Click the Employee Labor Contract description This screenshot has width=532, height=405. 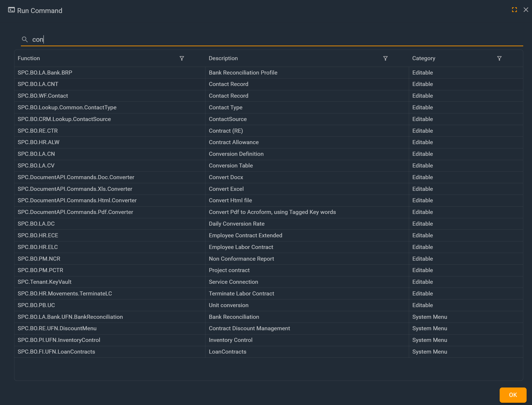[241, 247]
